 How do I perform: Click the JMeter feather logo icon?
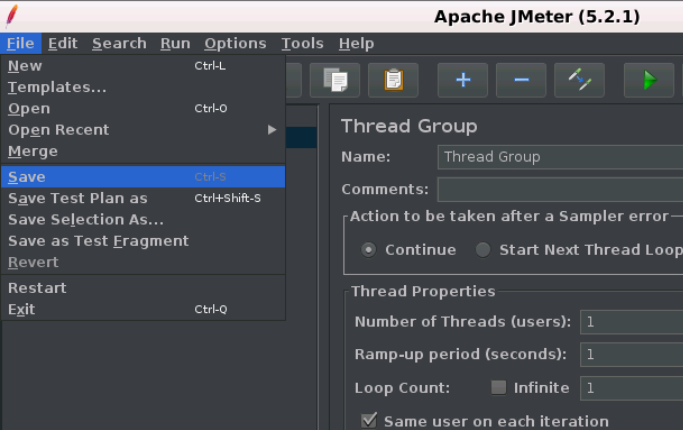coord(12,16)
